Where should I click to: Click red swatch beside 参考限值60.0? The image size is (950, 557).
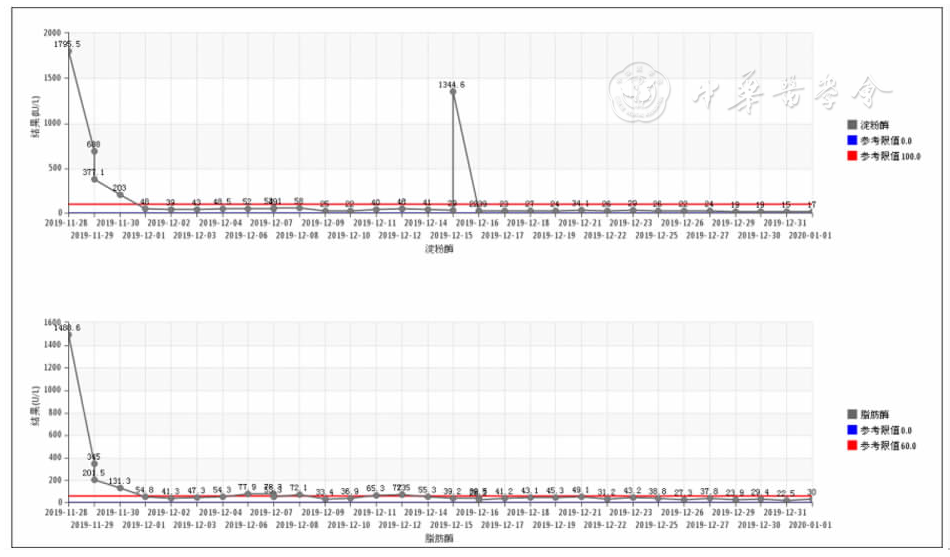(852, 446)
